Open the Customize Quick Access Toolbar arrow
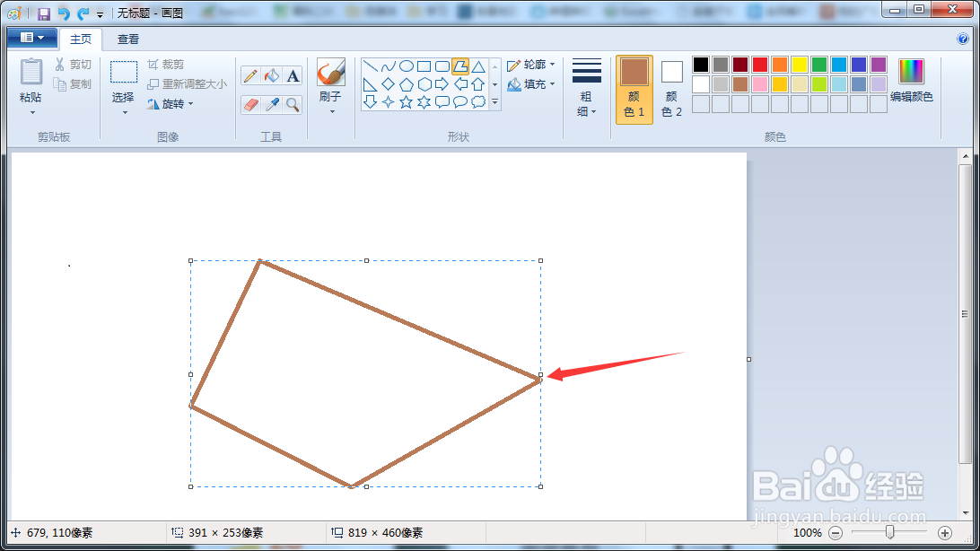The width and height of the screenshot is (980, 551). 100,14
